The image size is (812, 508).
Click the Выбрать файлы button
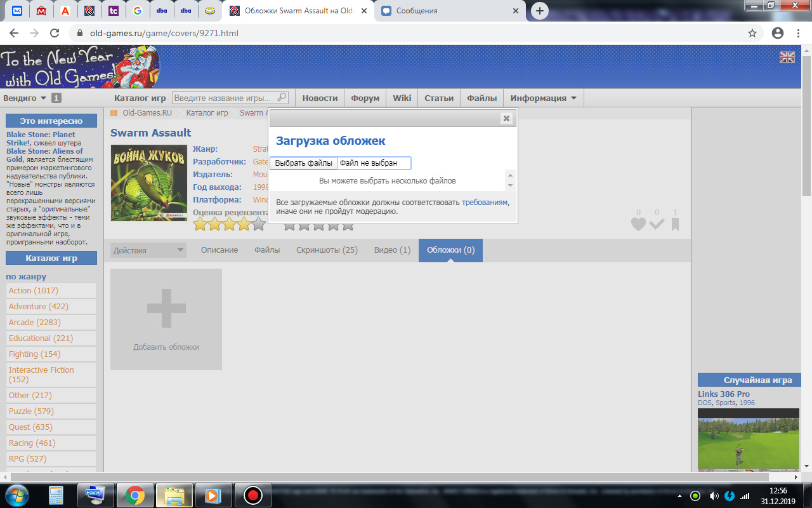303,163
